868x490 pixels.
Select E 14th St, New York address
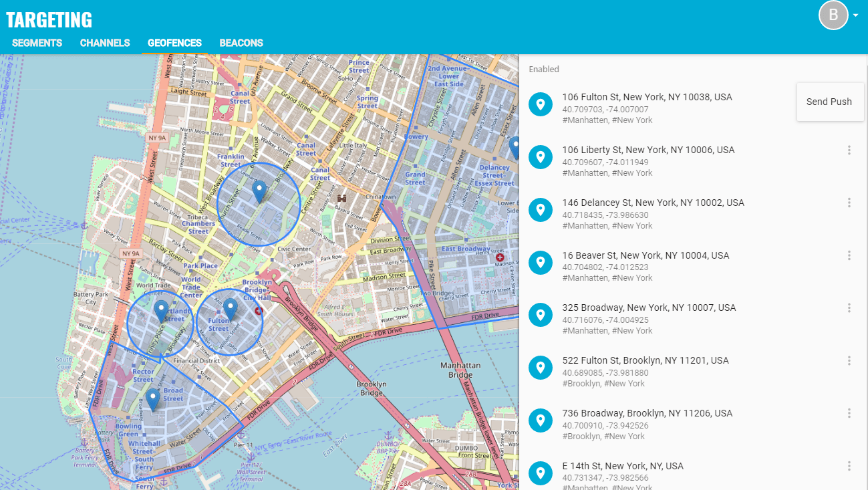[x=623, y=466]
